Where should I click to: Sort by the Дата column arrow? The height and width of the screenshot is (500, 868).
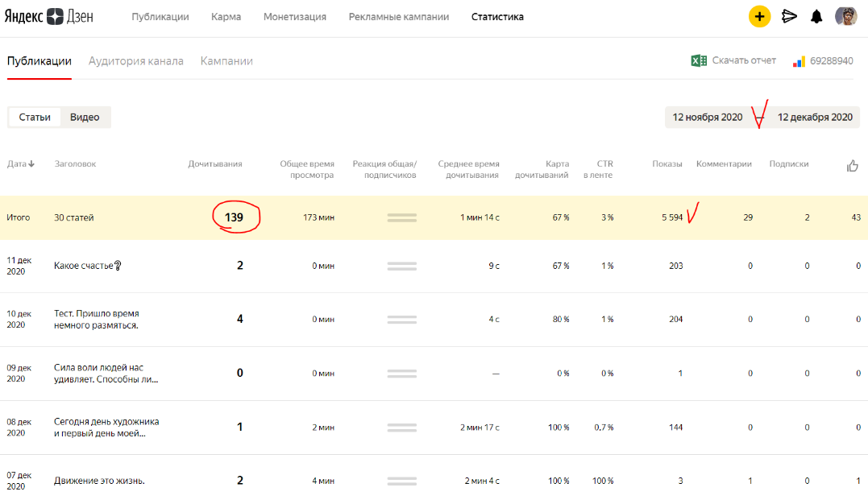[31, 164]
